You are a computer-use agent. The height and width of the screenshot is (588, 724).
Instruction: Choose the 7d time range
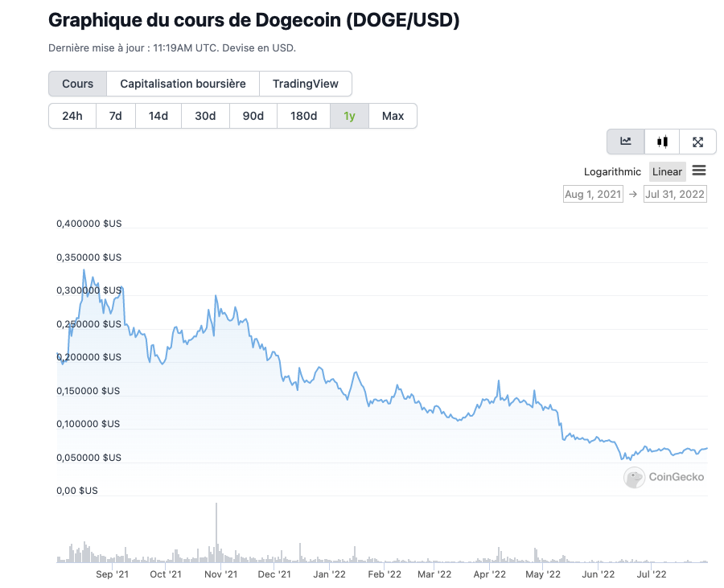tap(116, 116)
